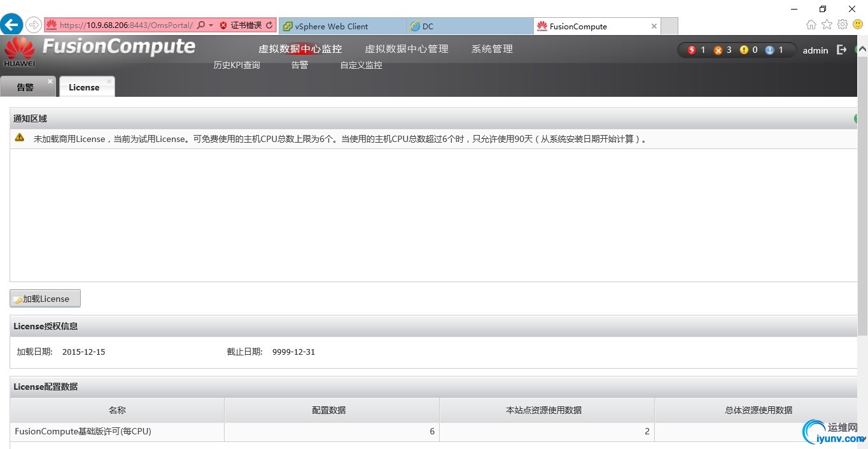Click the browser back arrow button
The height and width of the screenshot is (449, 868).
11,25
